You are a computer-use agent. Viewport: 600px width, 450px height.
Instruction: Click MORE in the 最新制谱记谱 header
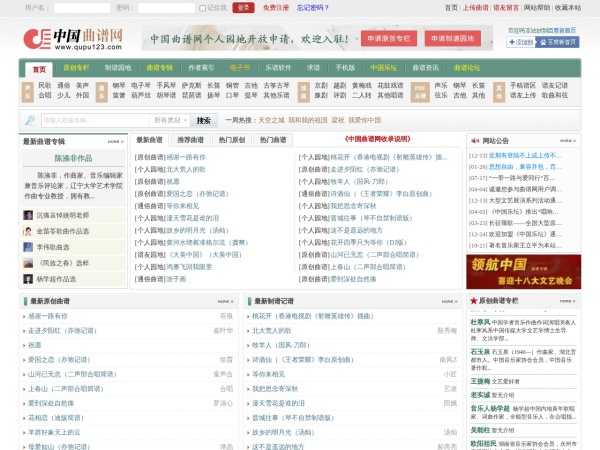[449, 302]
